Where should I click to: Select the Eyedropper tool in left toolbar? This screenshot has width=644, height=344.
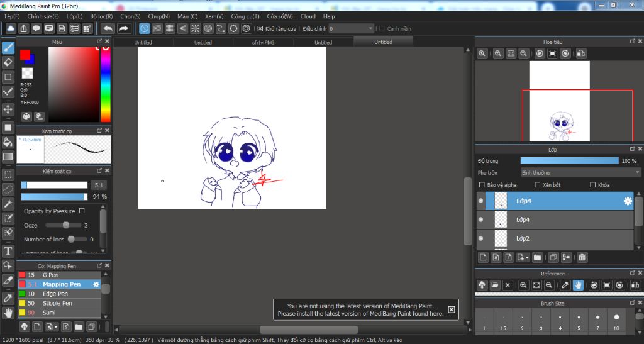[8, 298]
